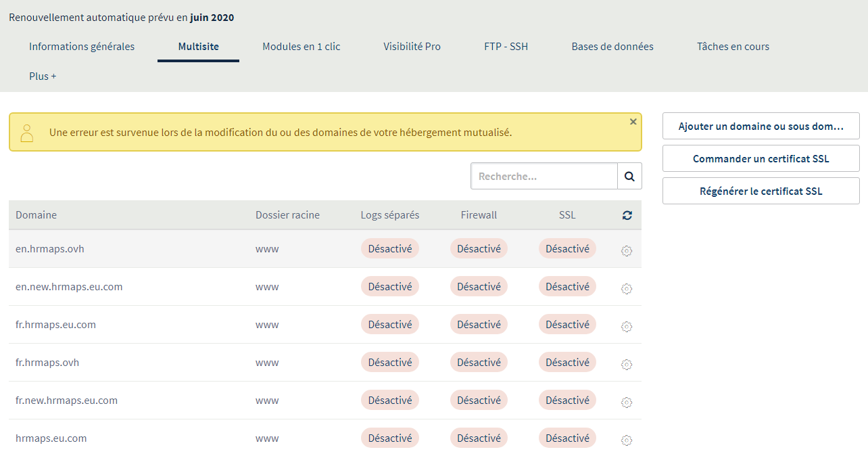Viewport: 868px width, 456px height.
Task: Open gear actions for fr.hrmaps.ovh
Action: (x=626, y=364)
